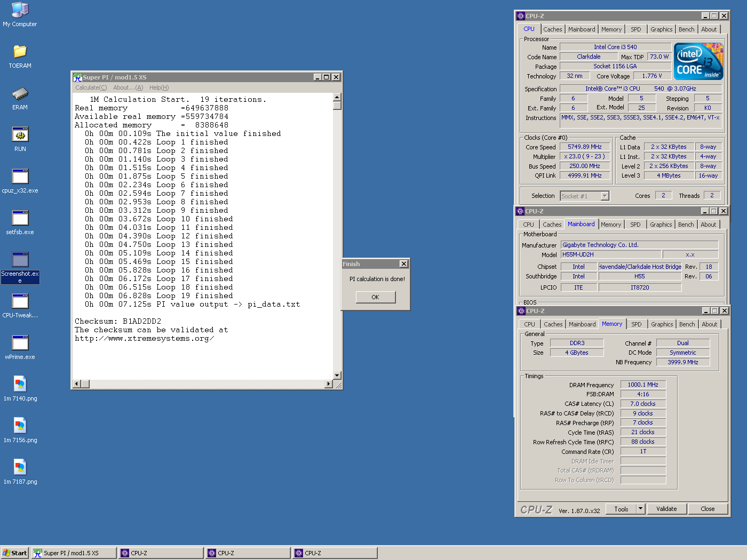Click OK in the Finish dialog
747x560 pixels.
375,297
